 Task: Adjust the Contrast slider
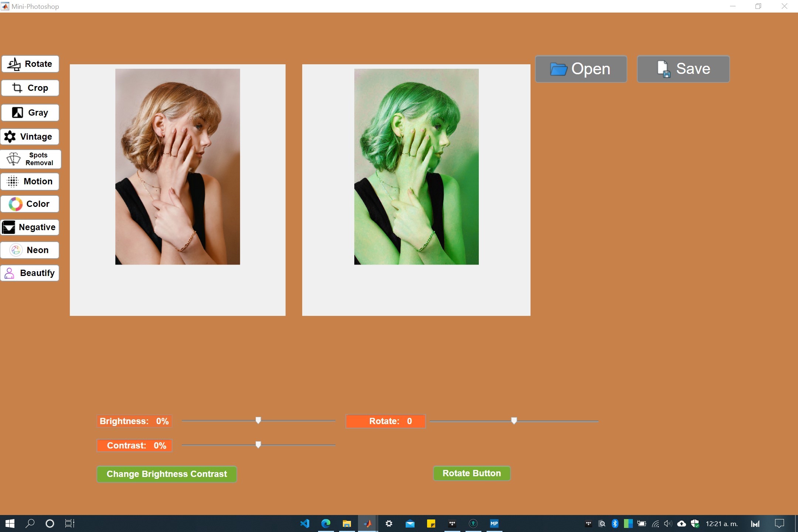[259, 445]
